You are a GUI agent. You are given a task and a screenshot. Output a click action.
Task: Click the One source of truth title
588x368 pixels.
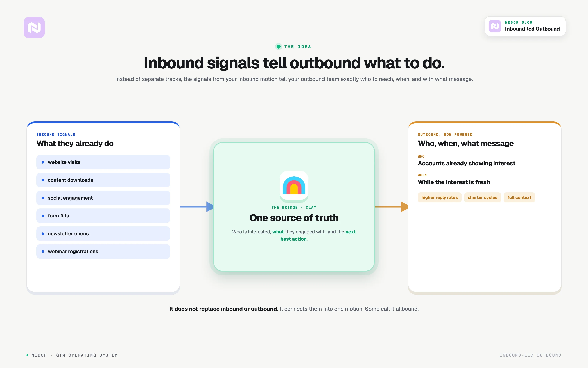(x=294, y=218)
